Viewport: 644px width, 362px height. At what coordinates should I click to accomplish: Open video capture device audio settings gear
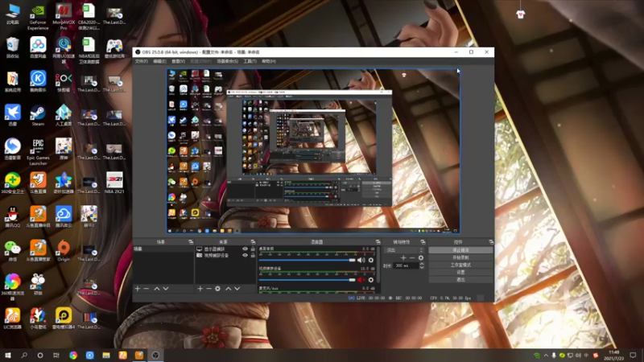[x=371, y=280]
